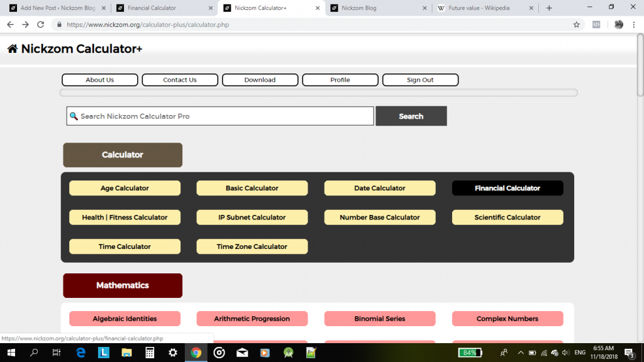Viewport: 644px width, 362px height.
Task: Click the home icon beside Nickzom Calculator+
Action: click(x=13, y=49)
